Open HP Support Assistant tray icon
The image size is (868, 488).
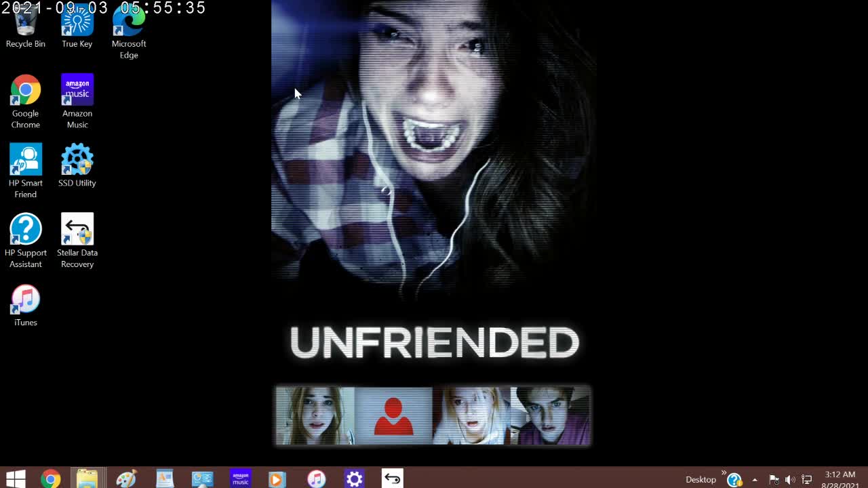click(734, 480)
